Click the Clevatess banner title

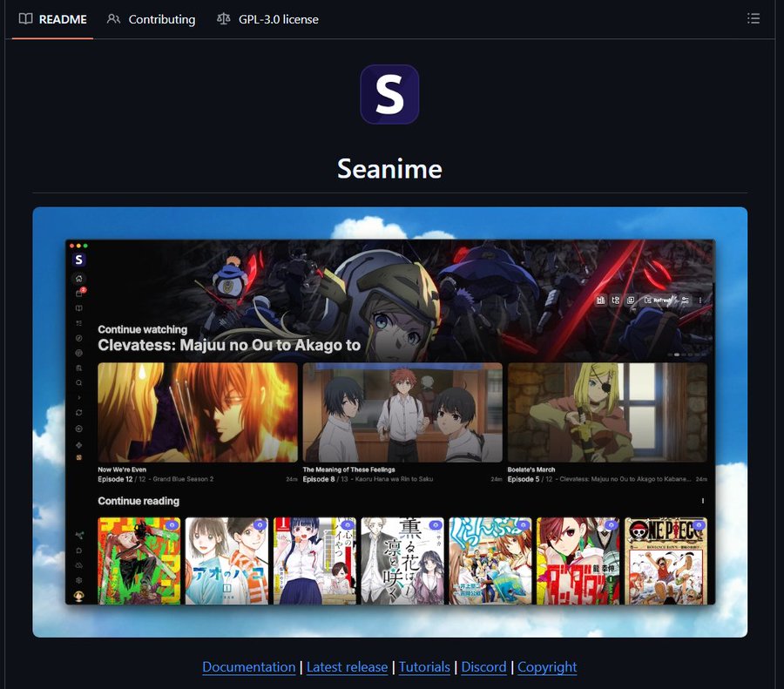coord(229,345)
